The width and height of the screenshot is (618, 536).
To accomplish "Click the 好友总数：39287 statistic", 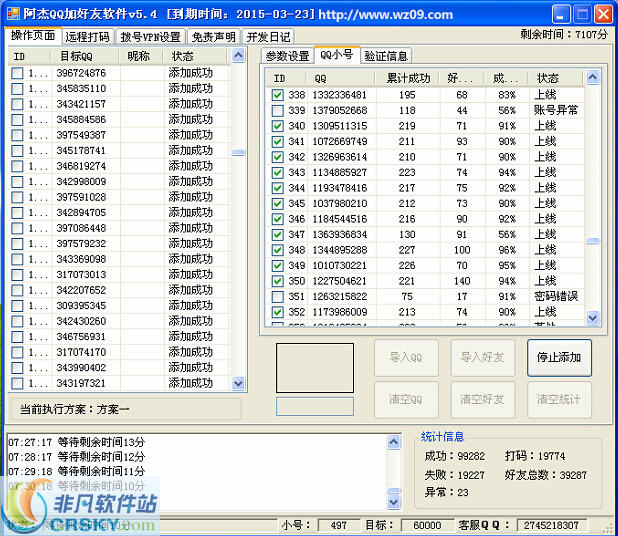I will tap(545, 475).
